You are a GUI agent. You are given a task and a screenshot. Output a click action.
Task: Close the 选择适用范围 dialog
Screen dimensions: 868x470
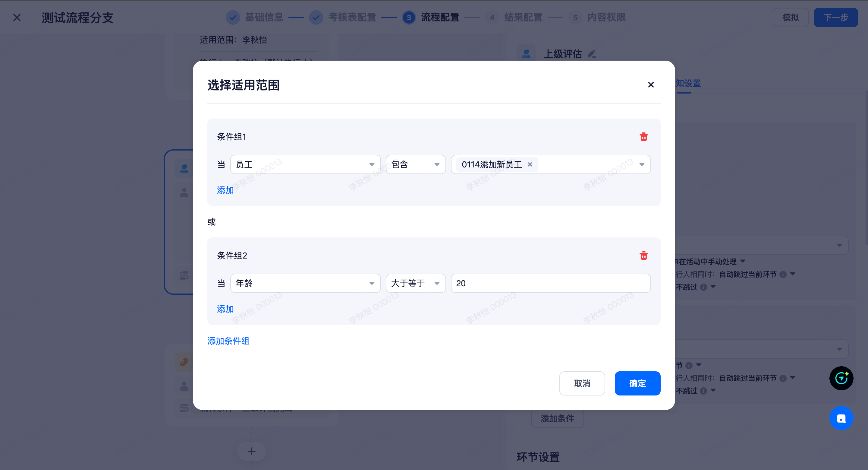651,85
